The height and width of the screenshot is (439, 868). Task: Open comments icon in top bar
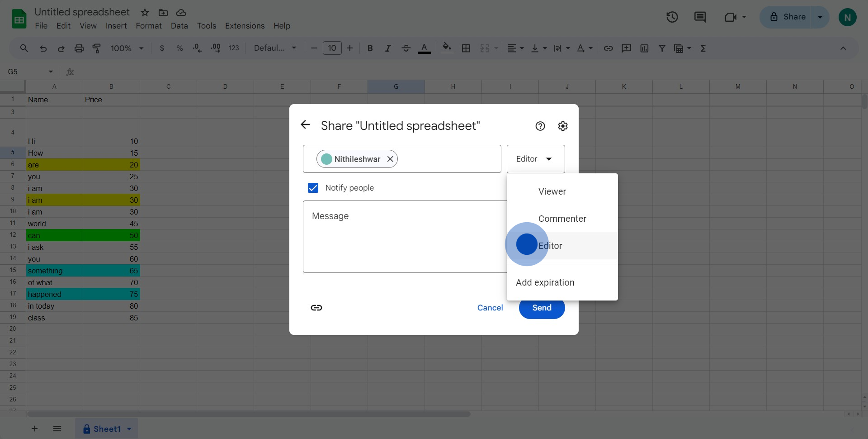tap(700, 17)
